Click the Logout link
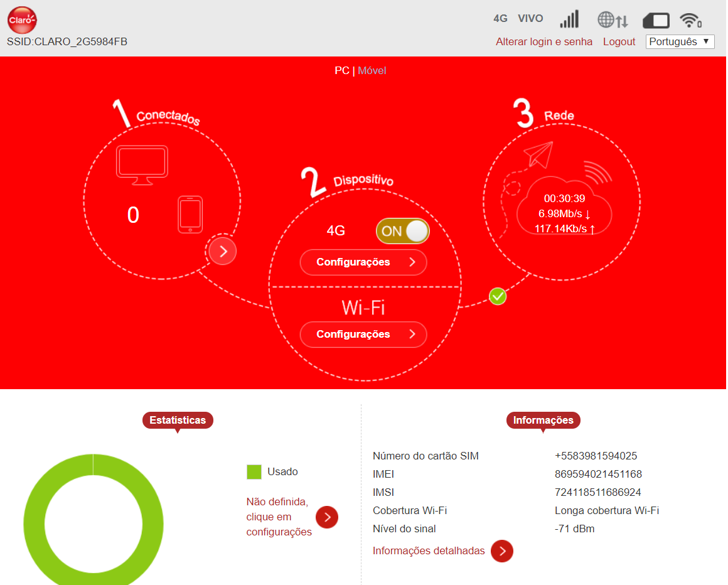Viewport: 728px width, 585px height. pos(619,42)
